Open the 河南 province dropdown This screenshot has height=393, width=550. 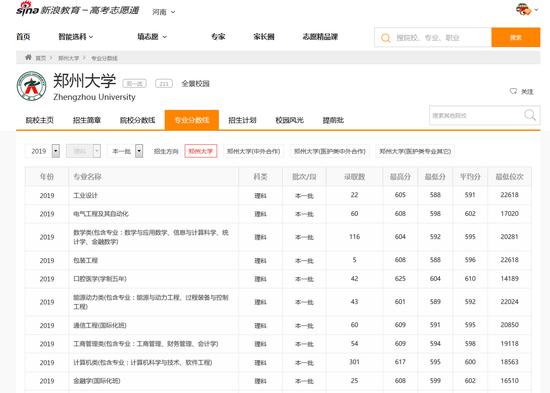pyautogui.click(x=163, y=12)
